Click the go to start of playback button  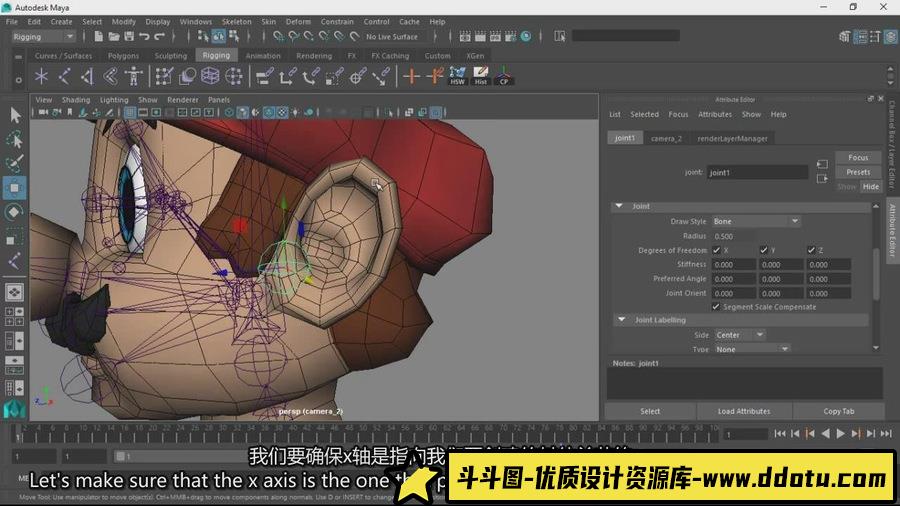[x=780, y=434]
